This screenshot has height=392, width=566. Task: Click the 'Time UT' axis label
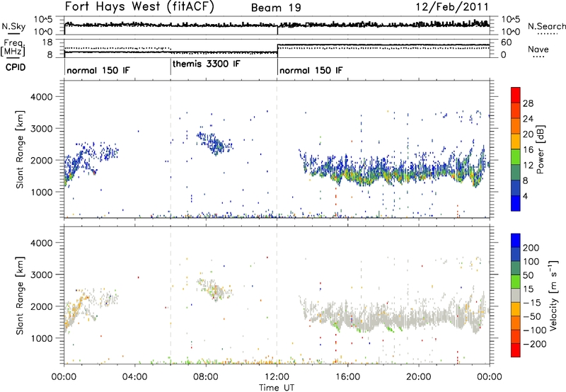[x=277, y=388]
